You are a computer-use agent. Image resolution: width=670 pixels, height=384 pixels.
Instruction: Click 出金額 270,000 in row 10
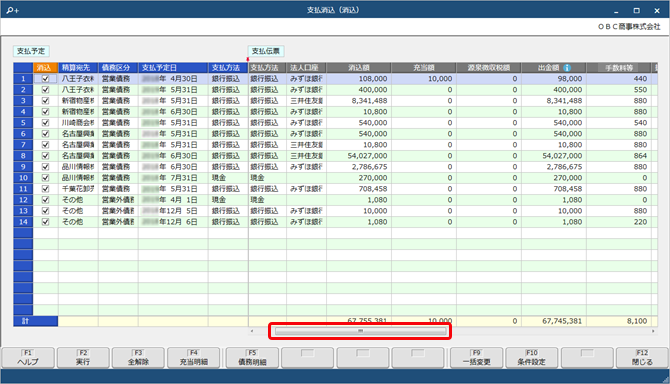coord(554,178)
